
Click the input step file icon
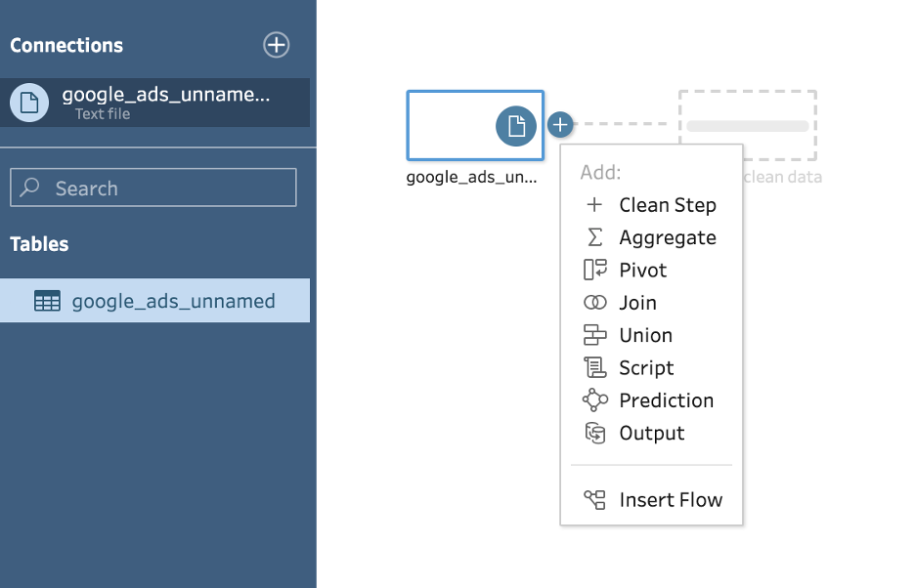tap(516, 126)
